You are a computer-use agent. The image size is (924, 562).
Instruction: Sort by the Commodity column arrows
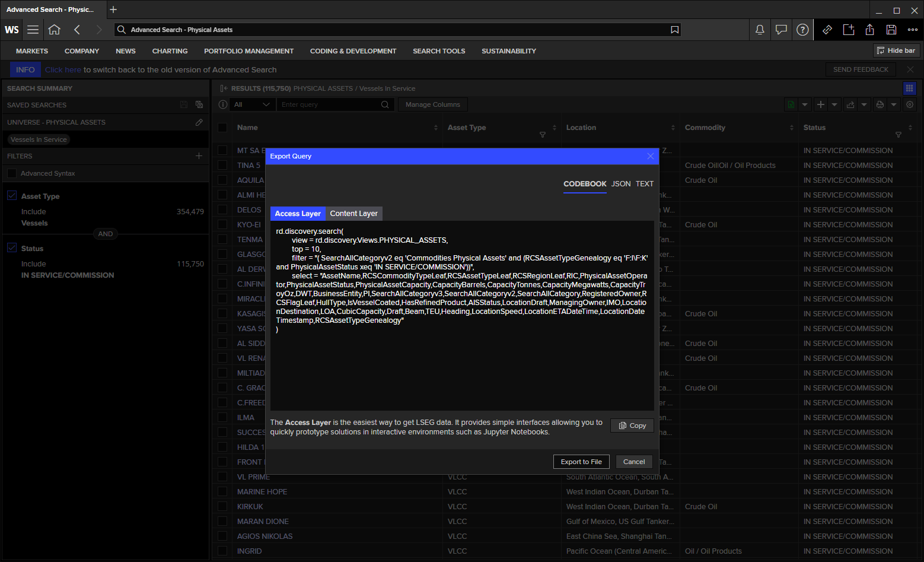point(792,128)
